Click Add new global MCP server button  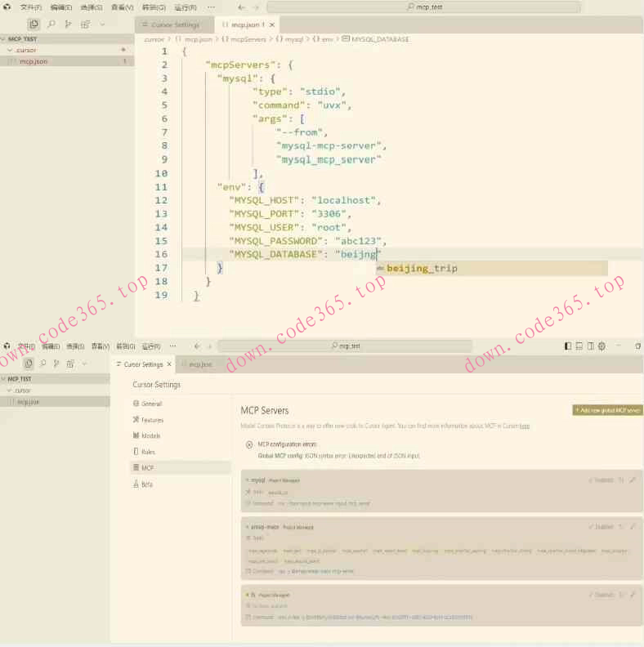click(607, 410)
